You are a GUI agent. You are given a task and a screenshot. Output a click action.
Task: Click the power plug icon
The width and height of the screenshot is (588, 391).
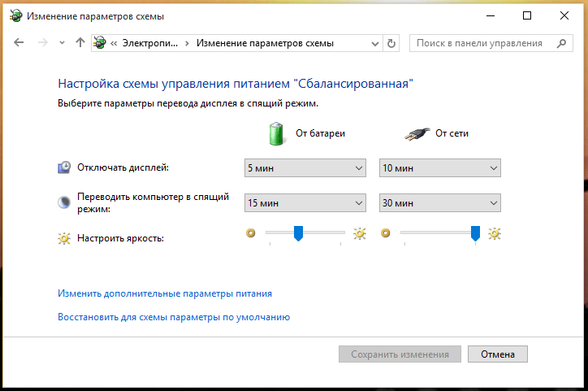415,133
